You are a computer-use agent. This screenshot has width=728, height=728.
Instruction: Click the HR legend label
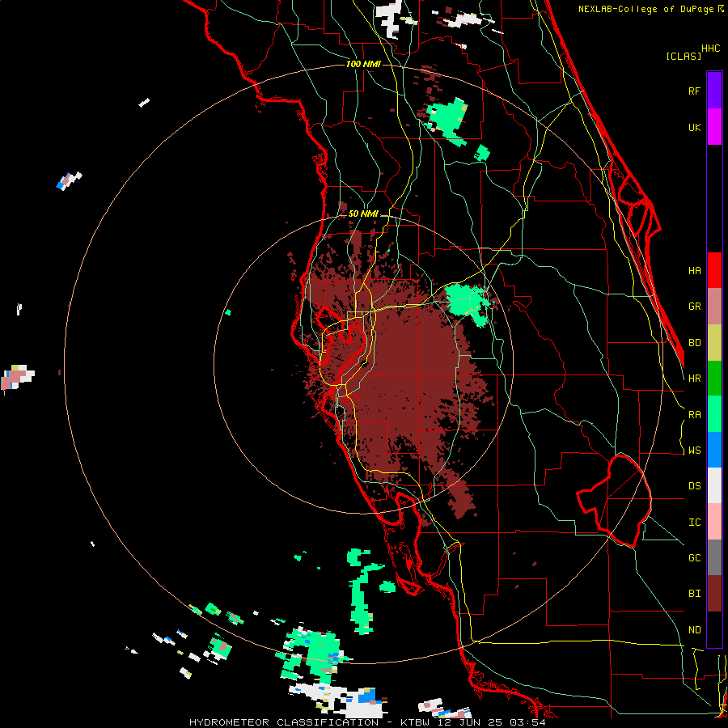(694, 379)
